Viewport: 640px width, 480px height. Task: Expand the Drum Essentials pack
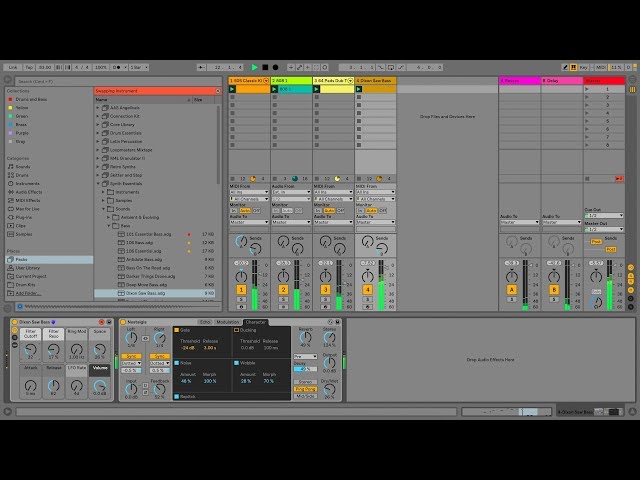click(x=98, y=133)
